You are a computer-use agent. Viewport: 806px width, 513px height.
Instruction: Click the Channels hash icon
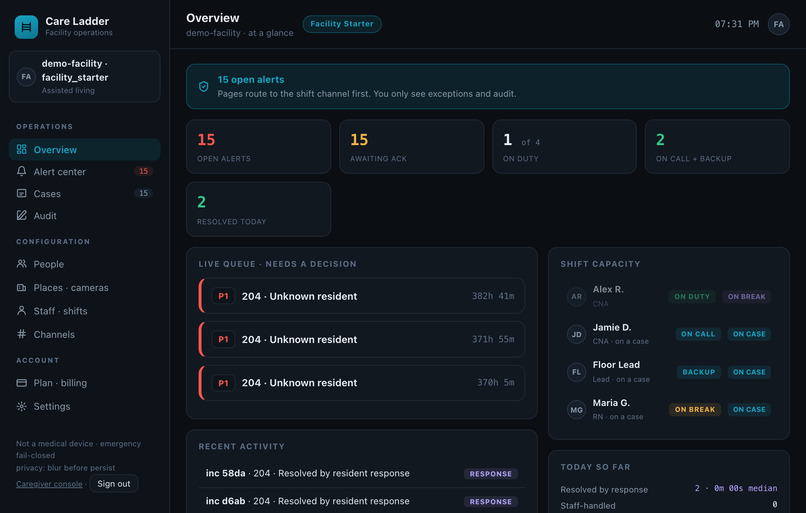tap(22, 335)
